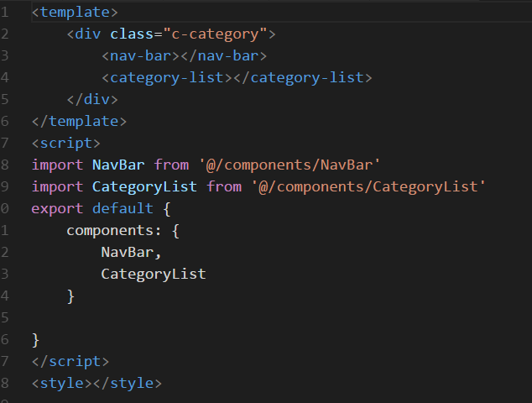Click the opening style tag
The width and height of the screenshot is (532, 403).
point(62,383)
